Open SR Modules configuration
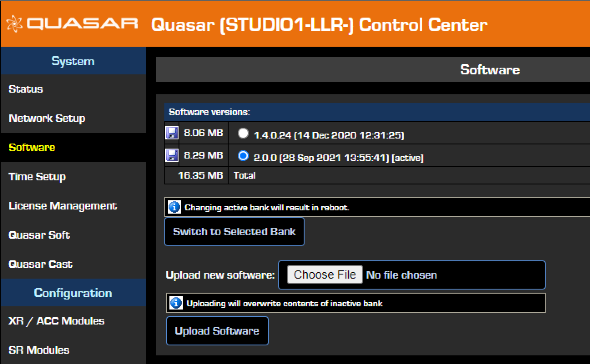The image size is (590, 364). pos(73,350)
